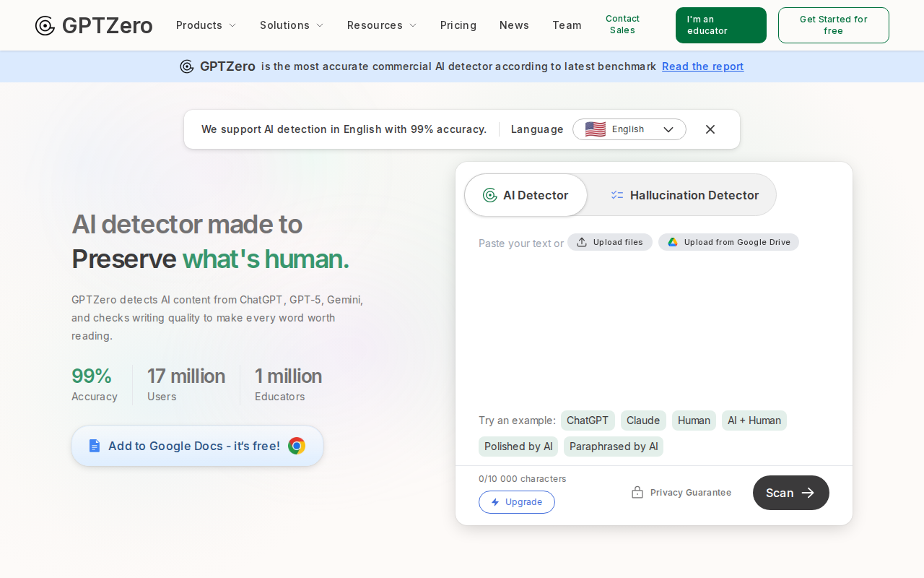Expand the Solutions menu
924x578 pixels.
click(x=292, y=25)
